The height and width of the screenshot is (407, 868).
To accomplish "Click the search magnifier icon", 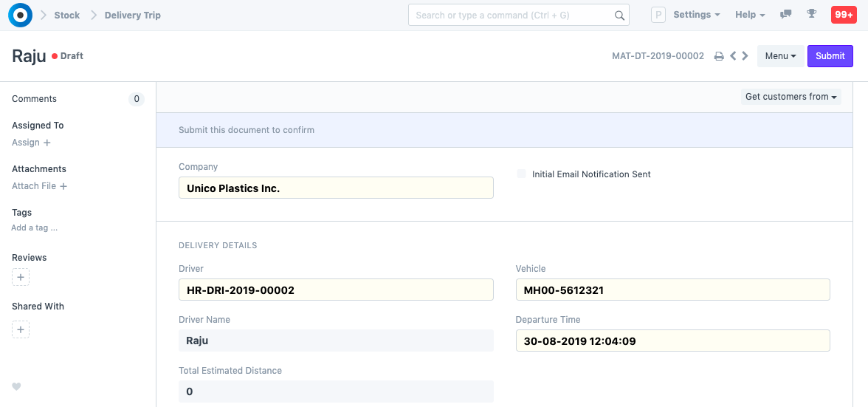I will tap(619, 16).
